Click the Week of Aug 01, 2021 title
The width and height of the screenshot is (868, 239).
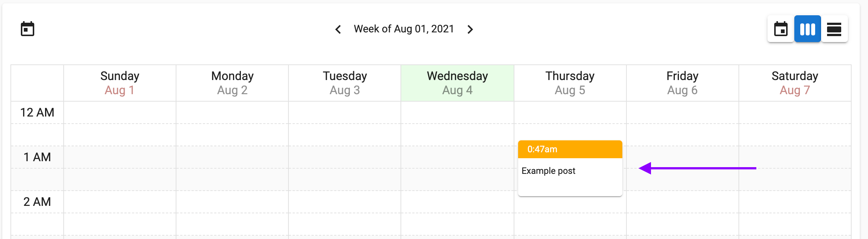(404, 29)
